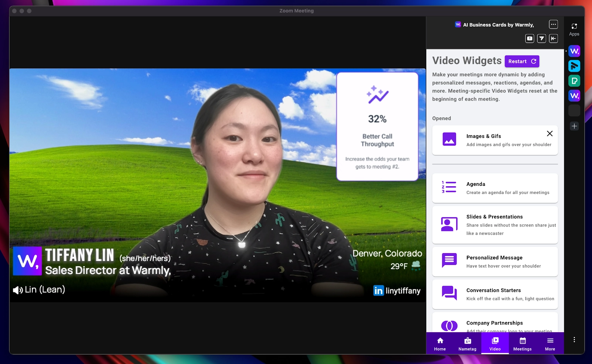Open the app options ellipsis menu
This screenshot has width=592, height=364.
(553, 24)
